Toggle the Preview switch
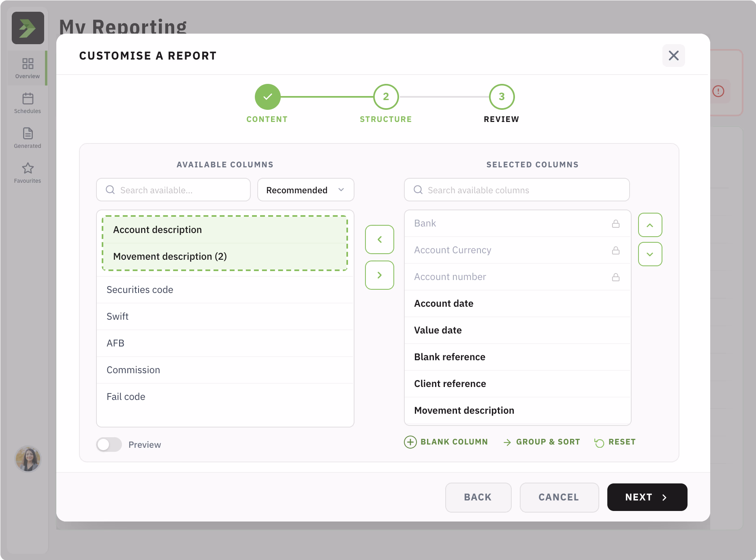This screenshot has height=560, width=756. [x=109, y=445]
